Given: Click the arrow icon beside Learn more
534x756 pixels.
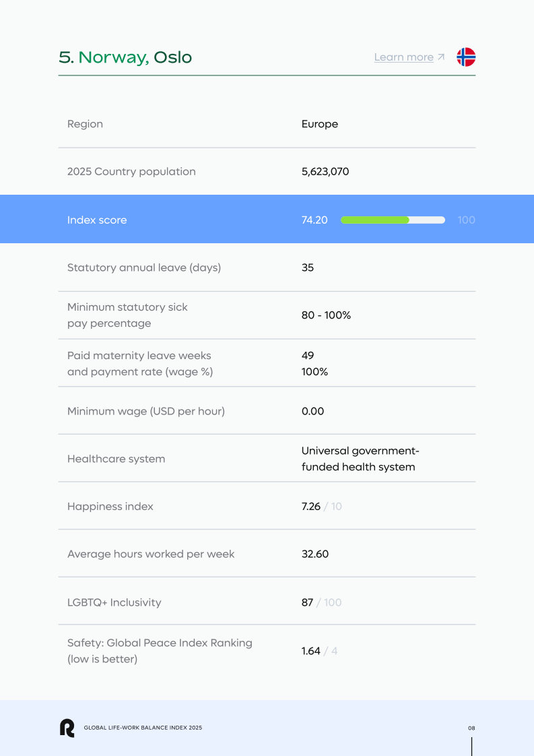Looking at the screenshot, I should [x=441, y=57].
